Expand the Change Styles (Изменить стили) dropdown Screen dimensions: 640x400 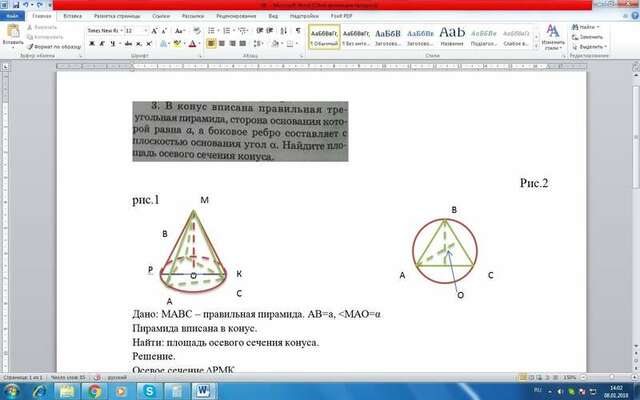click(553, 37)
